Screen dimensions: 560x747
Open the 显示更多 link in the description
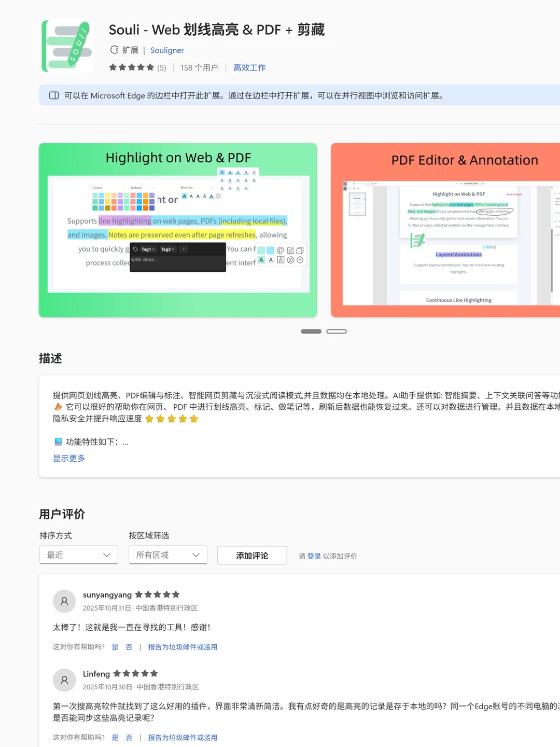68,458
